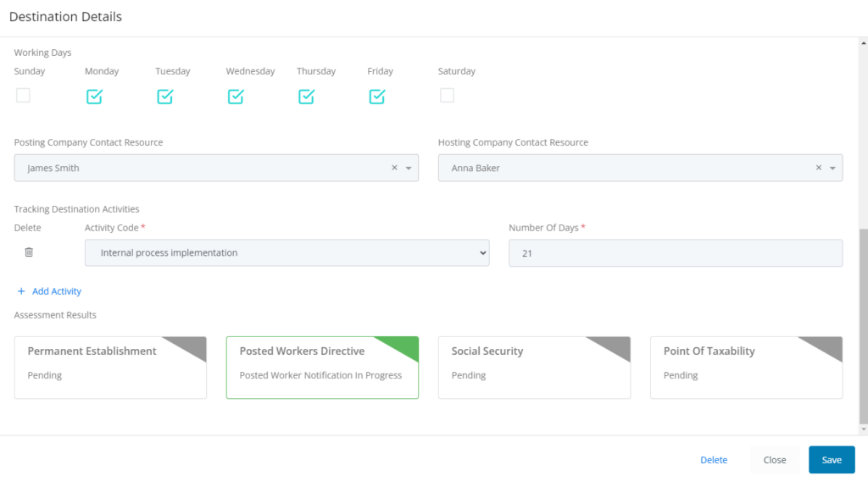
Task: Disable Thursday as a working day
Action: pyautogui.click(x=307, y=97)
